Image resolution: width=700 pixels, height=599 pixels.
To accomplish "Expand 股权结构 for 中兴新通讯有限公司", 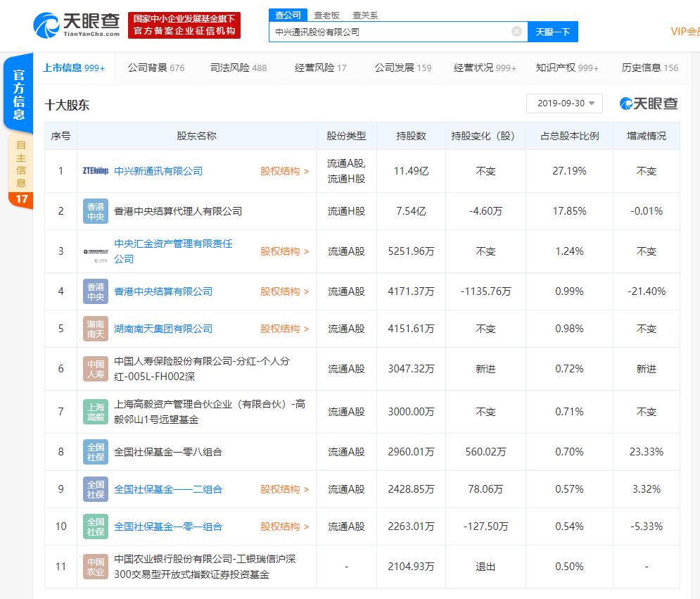I will pyautogui.click(x=285, y=171).
